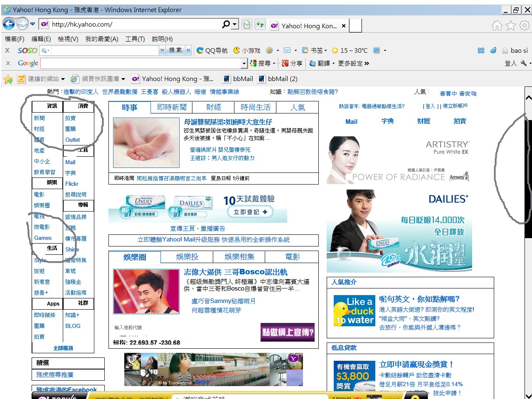The image size is (532, 399).
Task: Expand the recent pages dropdown arrow
Action: (32, 24)
